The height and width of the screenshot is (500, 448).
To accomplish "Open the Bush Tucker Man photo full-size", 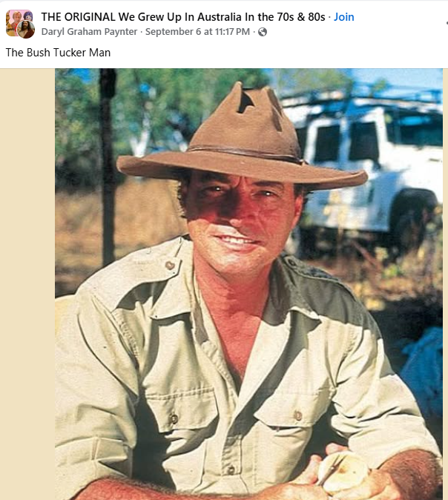I will pos(248,284).
